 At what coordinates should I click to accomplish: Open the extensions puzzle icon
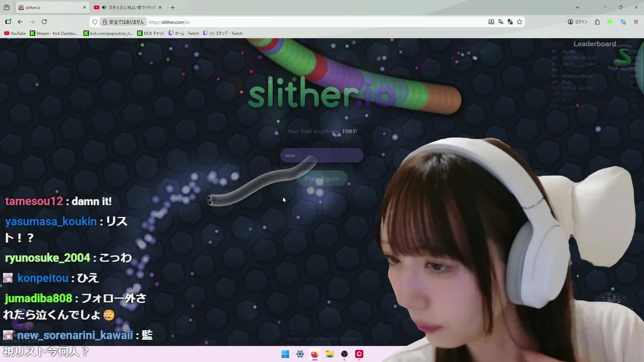point(597,22)
